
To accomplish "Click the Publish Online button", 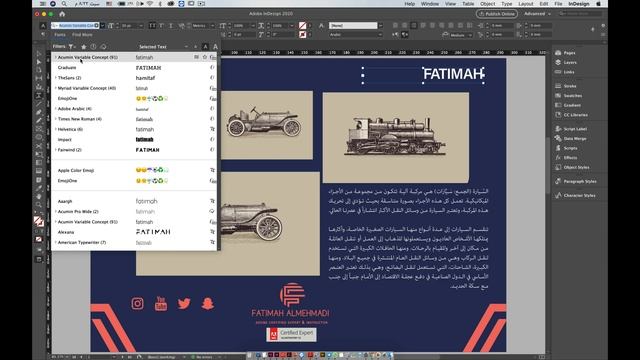I will [x=497, y=14].
